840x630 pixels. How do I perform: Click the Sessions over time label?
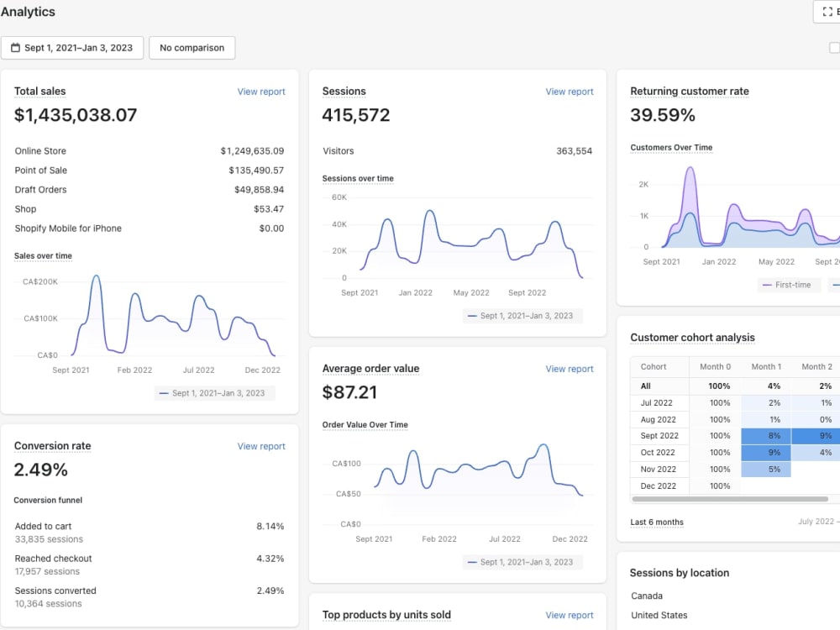(x=358, y=178)
